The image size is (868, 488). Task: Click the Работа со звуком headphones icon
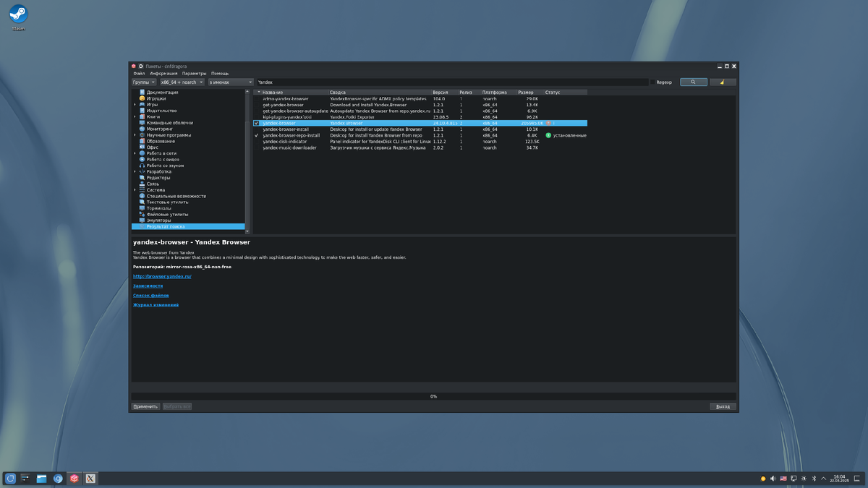(142, 166)
